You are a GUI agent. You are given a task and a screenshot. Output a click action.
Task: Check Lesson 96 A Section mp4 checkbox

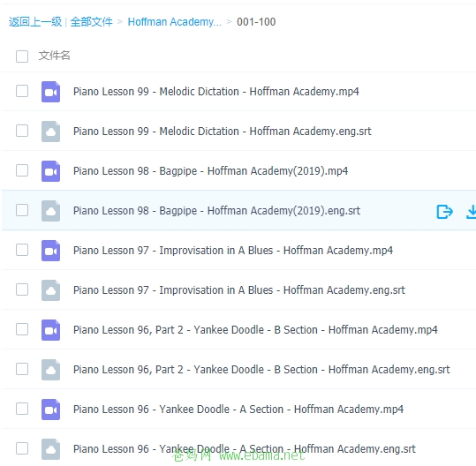(x=22, y=409)
